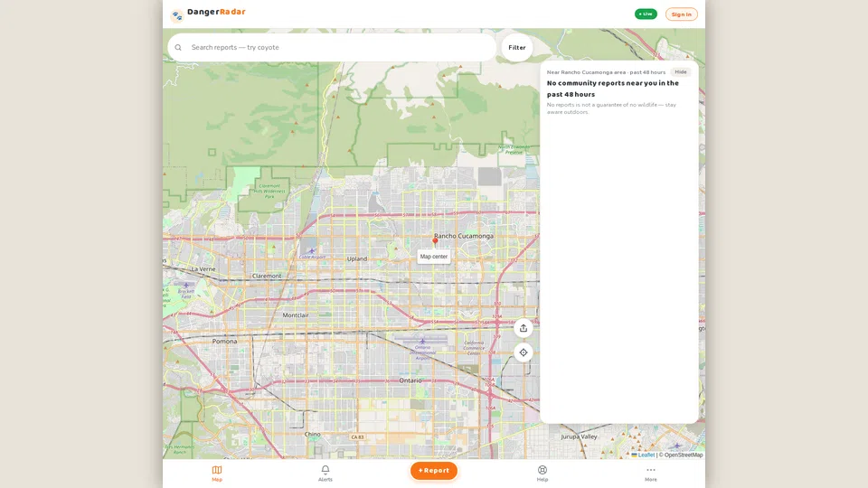Viewport: 868px width, 488px height.
Task: Focus the Search reports input field
Action: (x=332, y=48)
